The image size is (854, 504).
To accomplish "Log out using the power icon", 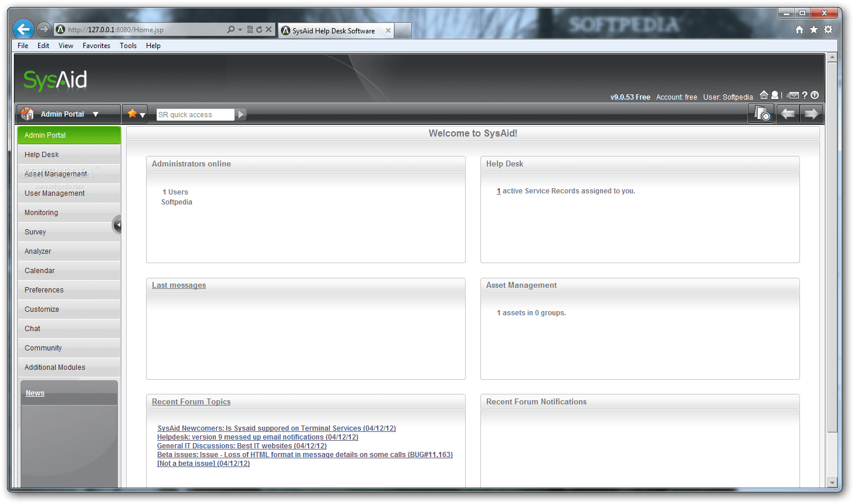I will (815, 94).
